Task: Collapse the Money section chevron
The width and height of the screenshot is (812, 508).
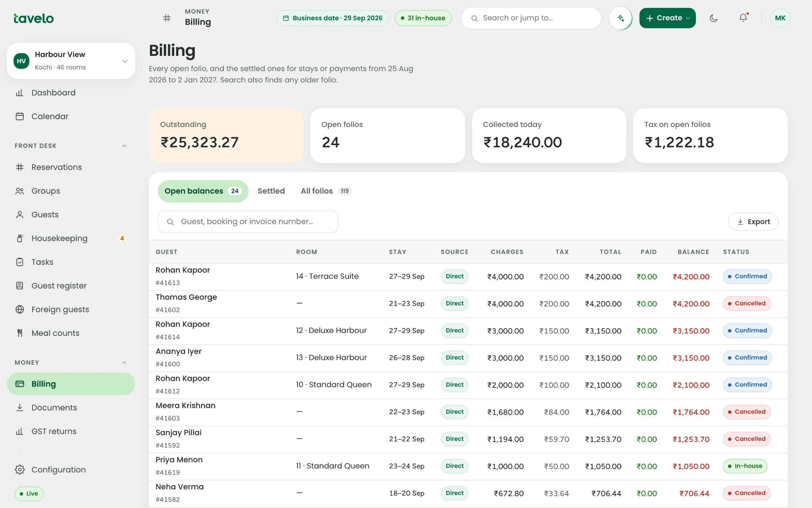Action: 124,363
